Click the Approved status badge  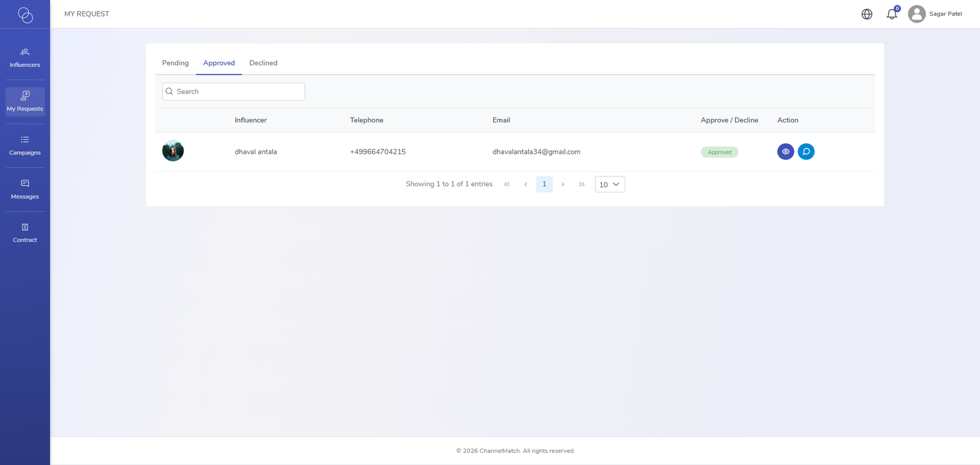tap(720, 152)
